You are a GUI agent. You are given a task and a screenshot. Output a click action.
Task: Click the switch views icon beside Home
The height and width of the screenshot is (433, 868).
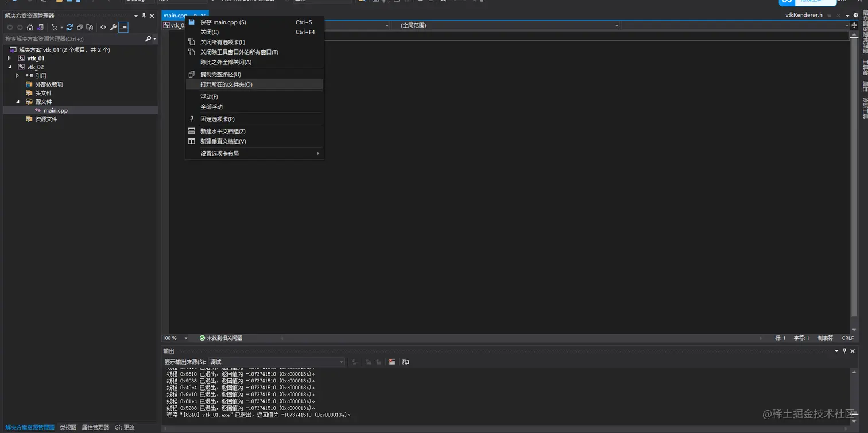40,27
